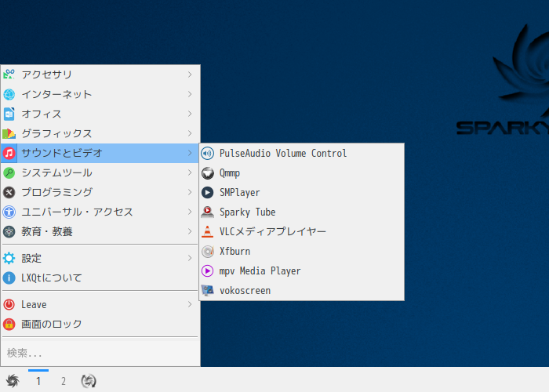
Task: Click the VLC traffic cone icon
Action: (x=208, y=232)
